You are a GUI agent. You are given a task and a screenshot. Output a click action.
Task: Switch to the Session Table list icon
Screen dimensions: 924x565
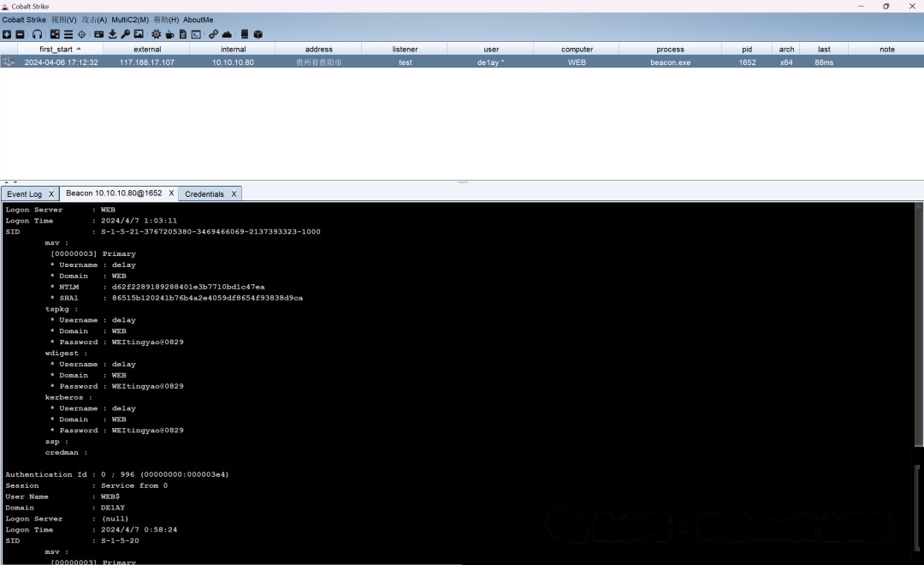tap(68, 34)
